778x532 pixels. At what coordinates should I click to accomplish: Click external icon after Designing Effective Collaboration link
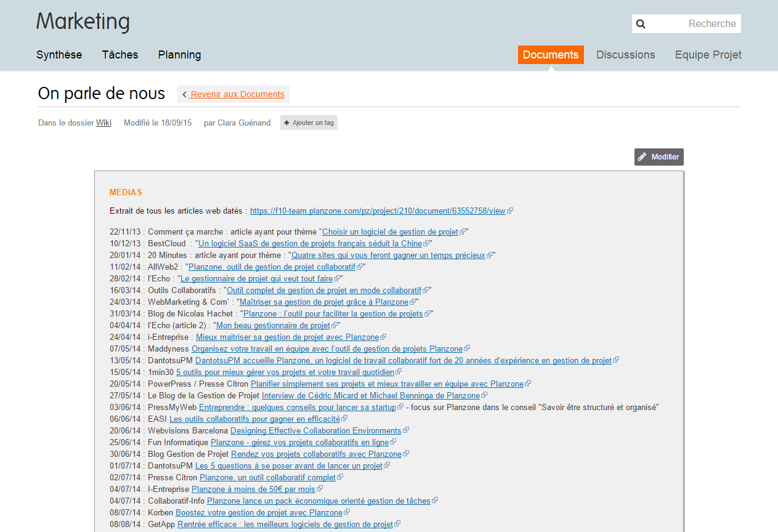pos(406,431)
